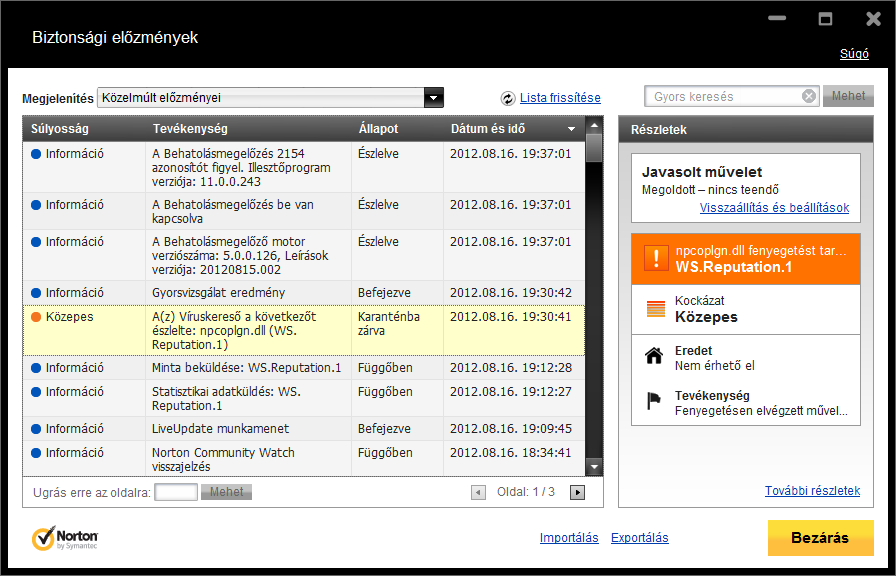Click Mehet button next to quick search

tap(848, 96)
